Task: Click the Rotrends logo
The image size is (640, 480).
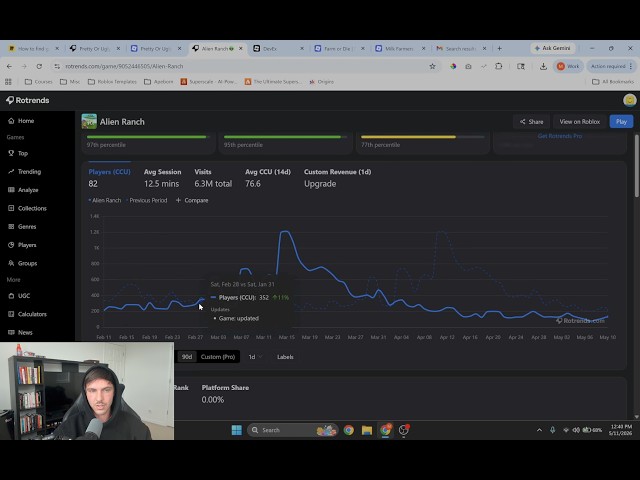Action: point(28,100)
